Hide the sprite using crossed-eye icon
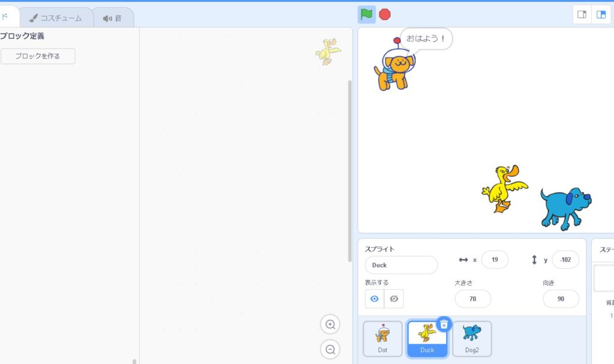The image size is (614, 364). pyautogui.click(x=394, y=299)
